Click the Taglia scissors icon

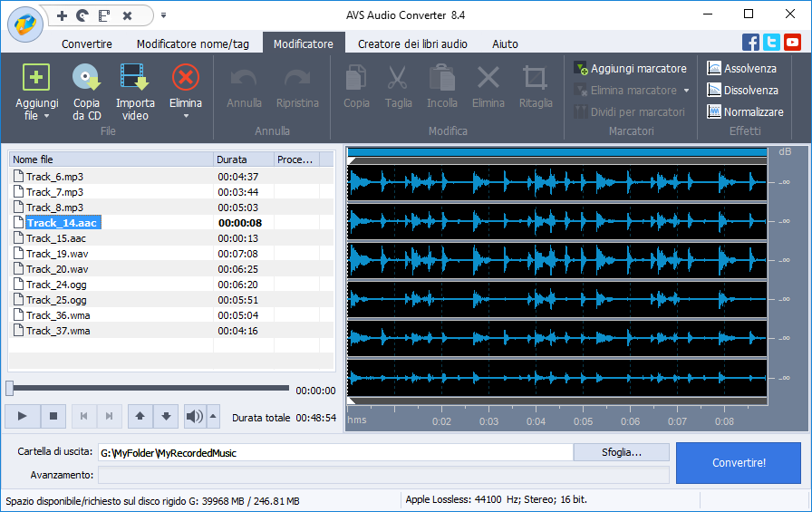pos(398,78)
